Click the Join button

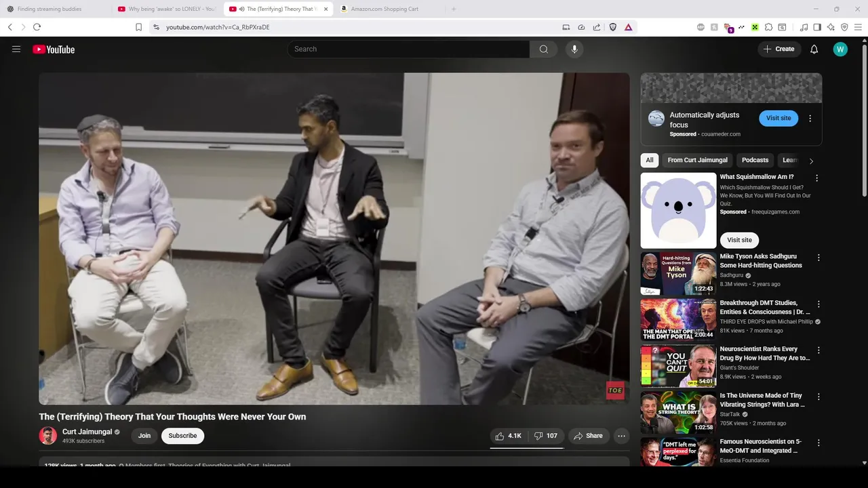tap(144, 436)
